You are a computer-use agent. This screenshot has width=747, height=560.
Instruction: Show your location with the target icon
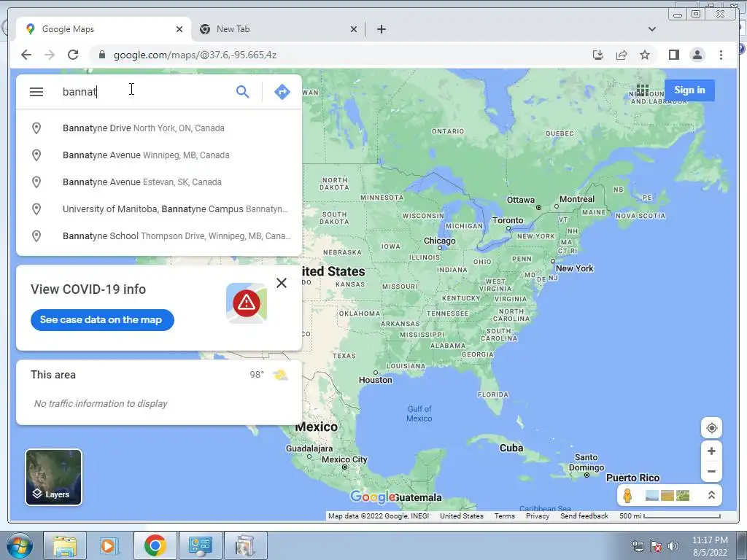pyautogui.click(x=711, y=427)
